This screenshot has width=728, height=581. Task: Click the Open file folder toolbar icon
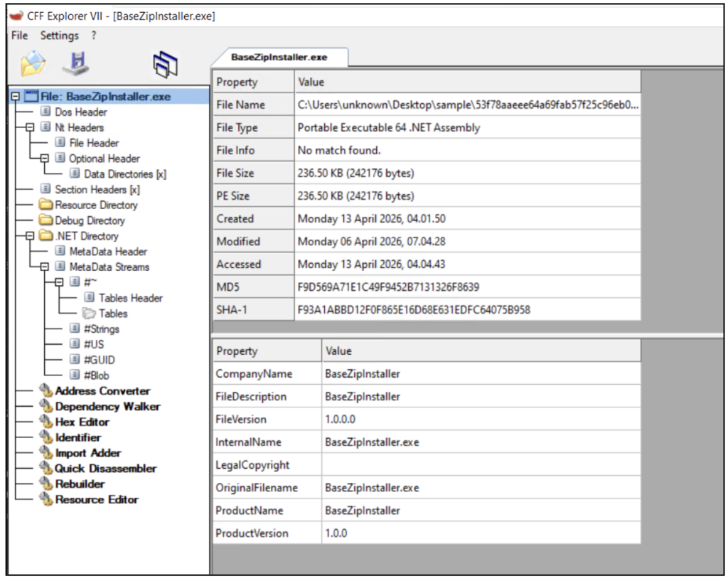[x=33, y=64]
